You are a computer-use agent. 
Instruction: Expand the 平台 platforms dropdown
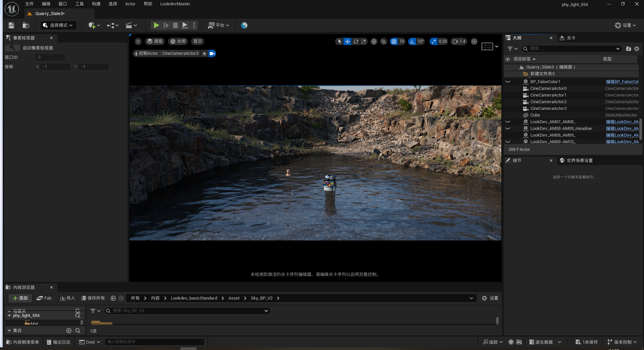tap(219, 25)
